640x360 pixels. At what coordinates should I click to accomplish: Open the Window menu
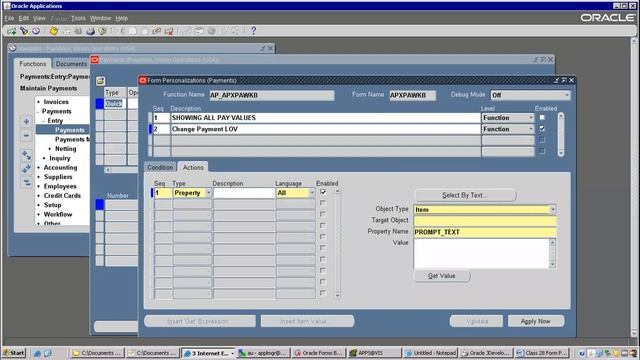(100, 18)
